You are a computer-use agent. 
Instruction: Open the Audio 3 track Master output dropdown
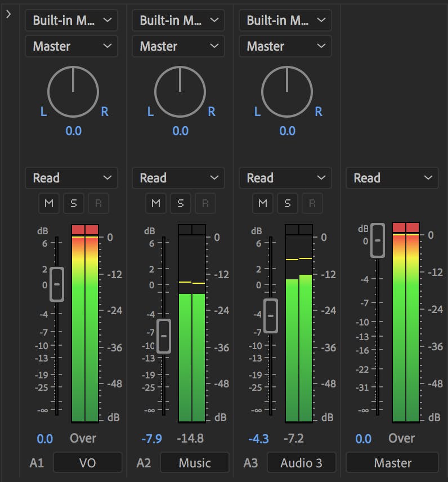click(285, 46)
